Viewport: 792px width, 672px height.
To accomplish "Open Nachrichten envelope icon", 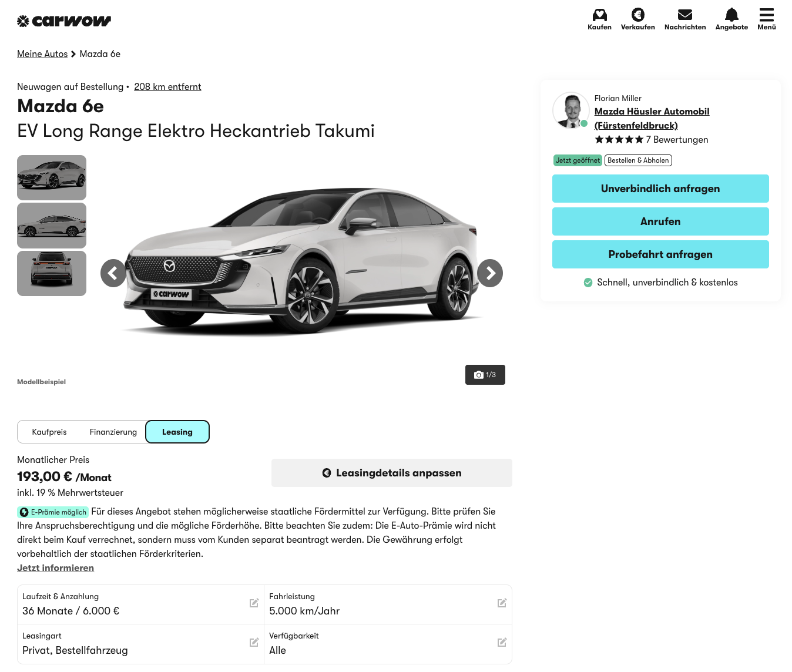I will click(x=684, y=15).
